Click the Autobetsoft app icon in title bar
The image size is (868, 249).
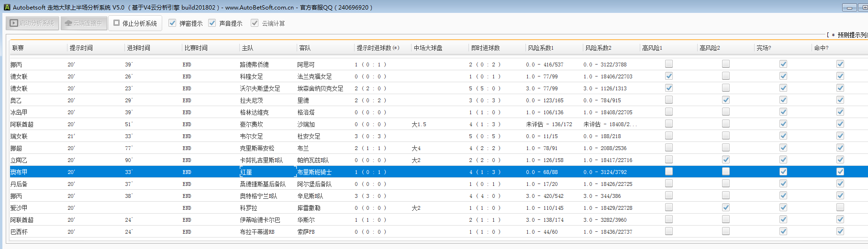(x=7, y=7)
